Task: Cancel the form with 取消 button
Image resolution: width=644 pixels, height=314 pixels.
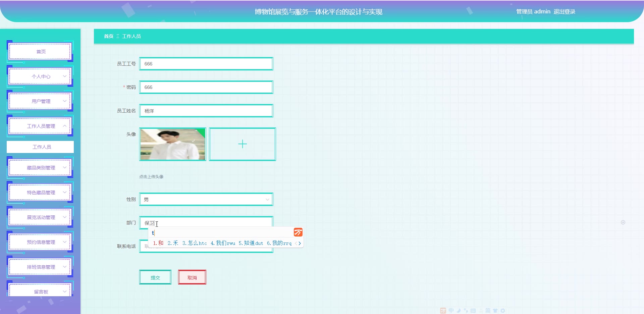Action: (192, 277)
